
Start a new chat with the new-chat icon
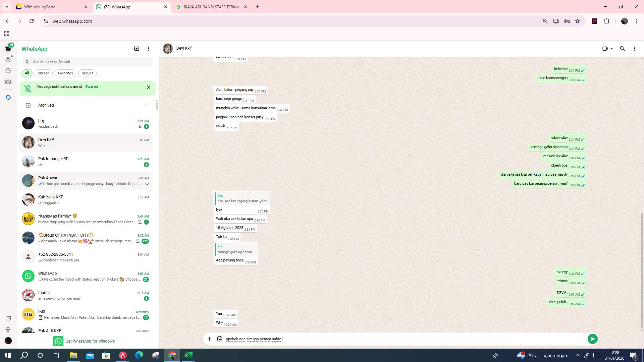pos(136,48)
